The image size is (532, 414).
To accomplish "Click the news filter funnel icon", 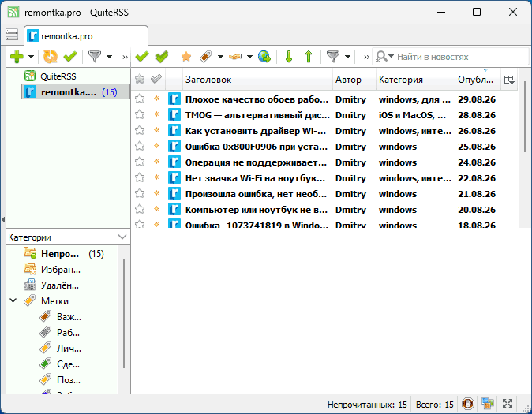I will pos(333,57).
